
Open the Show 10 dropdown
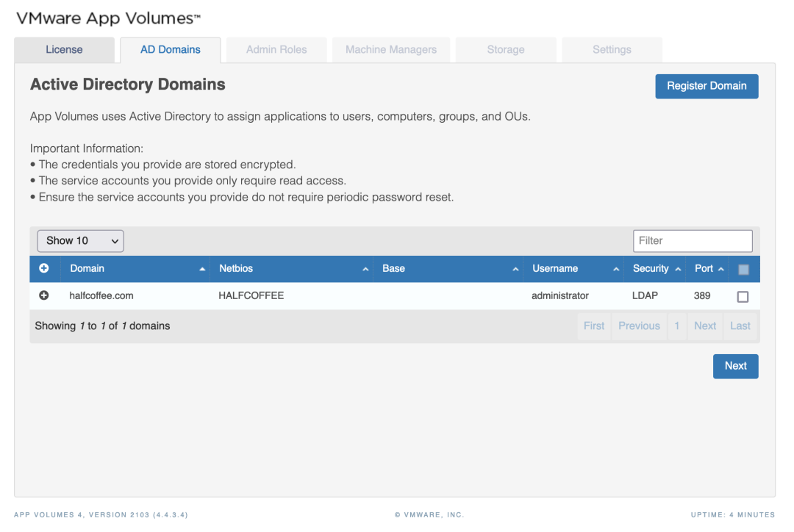tap(81, 241)
